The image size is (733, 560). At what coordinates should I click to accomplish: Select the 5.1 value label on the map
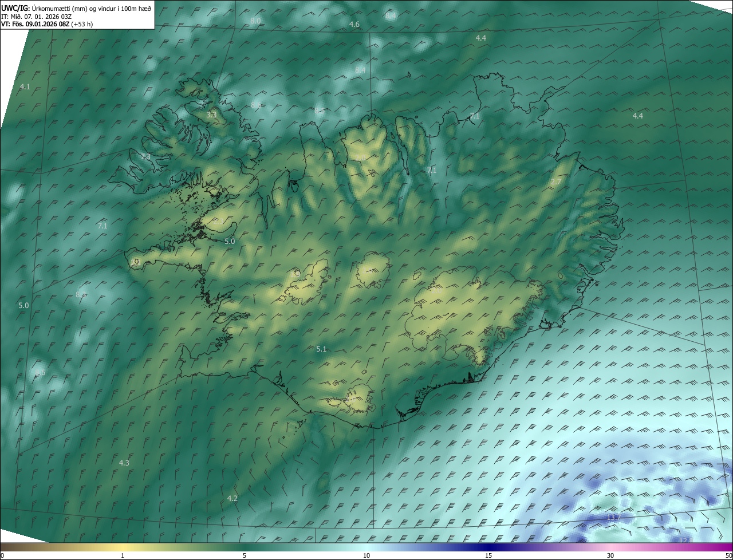[321, 349]
